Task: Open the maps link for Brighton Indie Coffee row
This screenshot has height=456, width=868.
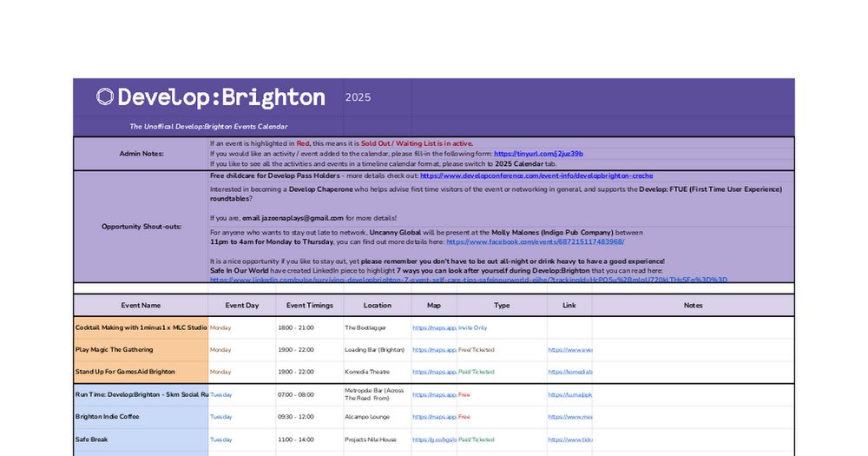Action: (x=435, y=417)
